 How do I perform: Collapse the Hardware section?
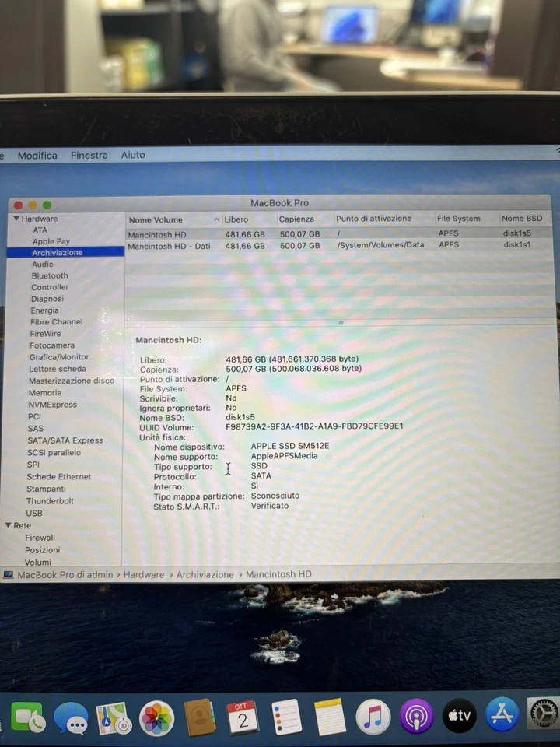pos(16,219)
